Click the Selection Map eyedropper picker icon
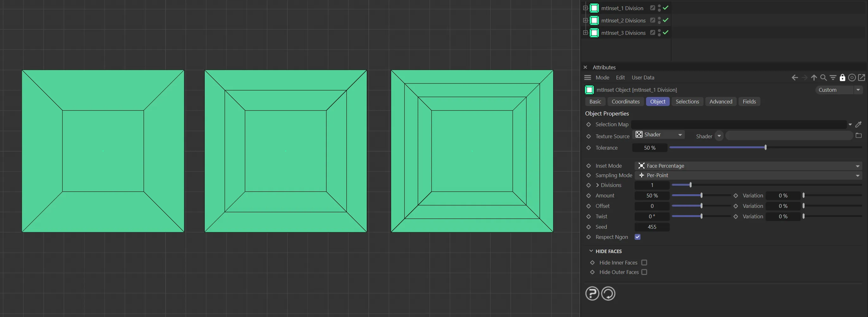This screenshot has width=868, height=317. [x=858, y=125]
